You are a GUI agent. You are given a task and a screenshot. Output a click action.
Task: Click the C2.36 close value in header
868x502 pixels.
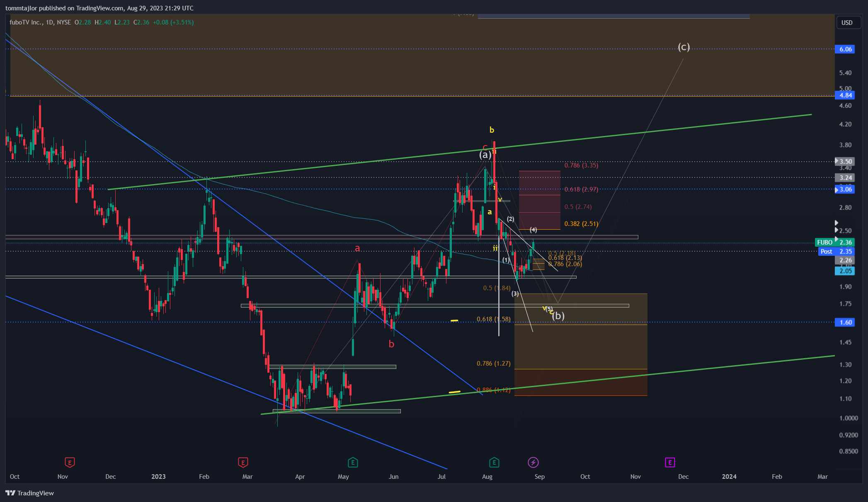pos(141,22)
